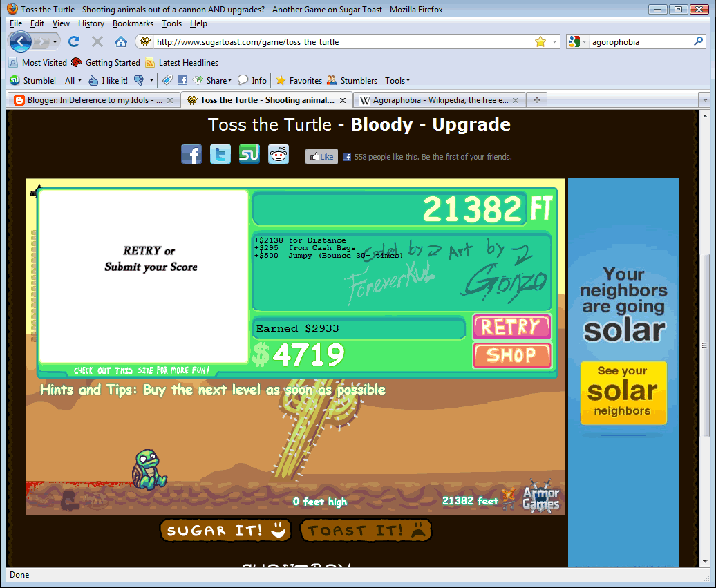Open the search engine selector dropdown
Viewport: 716px width, 588px height.
(577, 42)
